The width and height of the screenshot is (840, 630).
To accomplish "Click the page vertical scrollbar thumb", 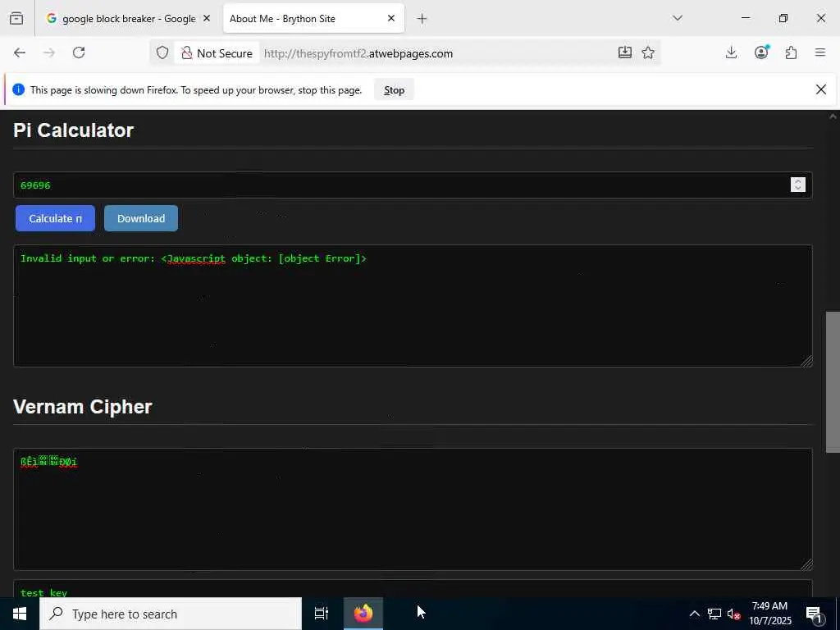I will [x=833, y=382].
